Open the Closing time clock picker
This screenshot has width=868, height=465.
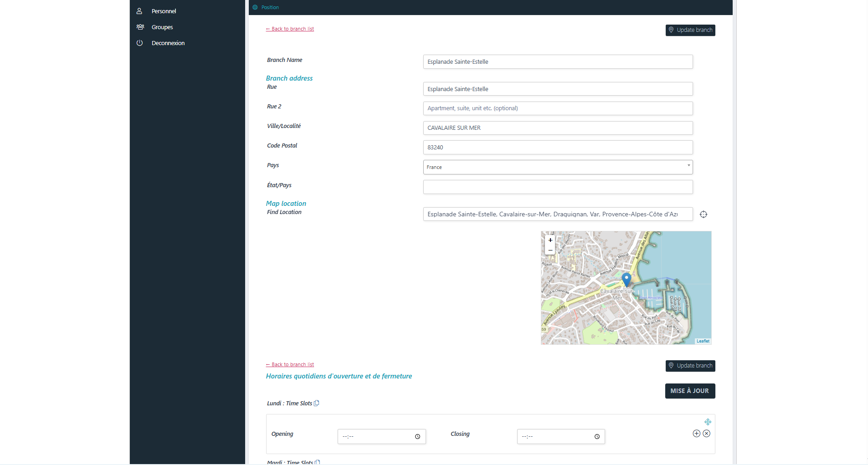[596, 436]
